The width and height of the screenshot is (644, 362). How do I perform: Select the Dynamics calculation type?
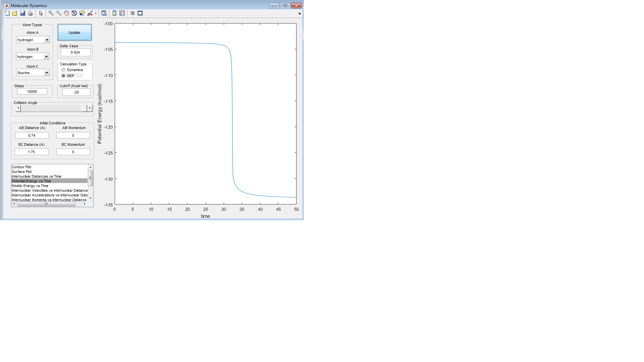coord(63,70)
